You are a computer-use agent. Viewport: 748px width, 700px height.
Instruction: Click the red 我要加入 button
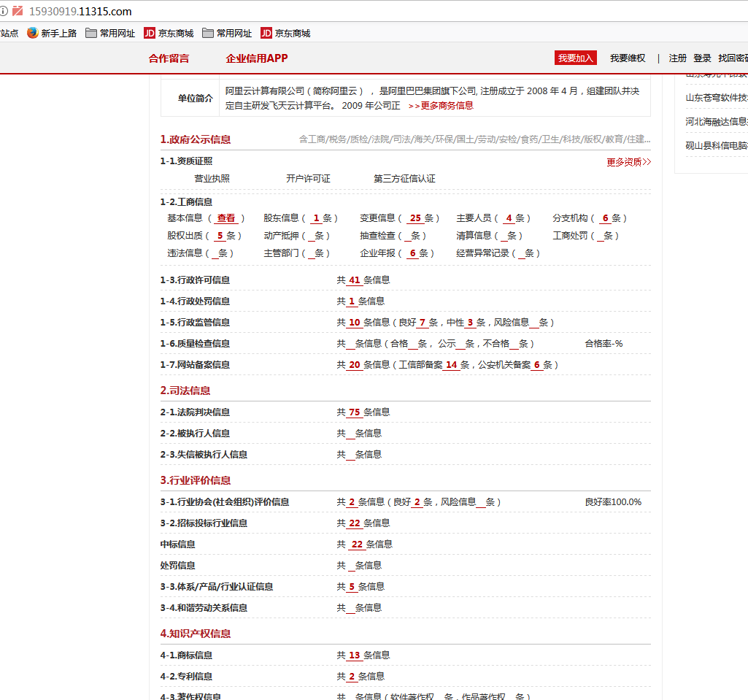tap(575, 58)
